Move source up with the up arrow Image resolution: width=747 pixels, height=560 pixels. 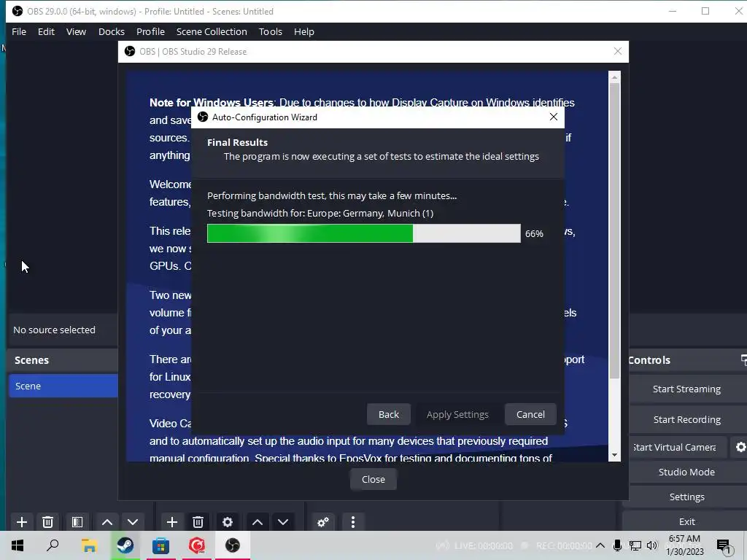[258, 522]
